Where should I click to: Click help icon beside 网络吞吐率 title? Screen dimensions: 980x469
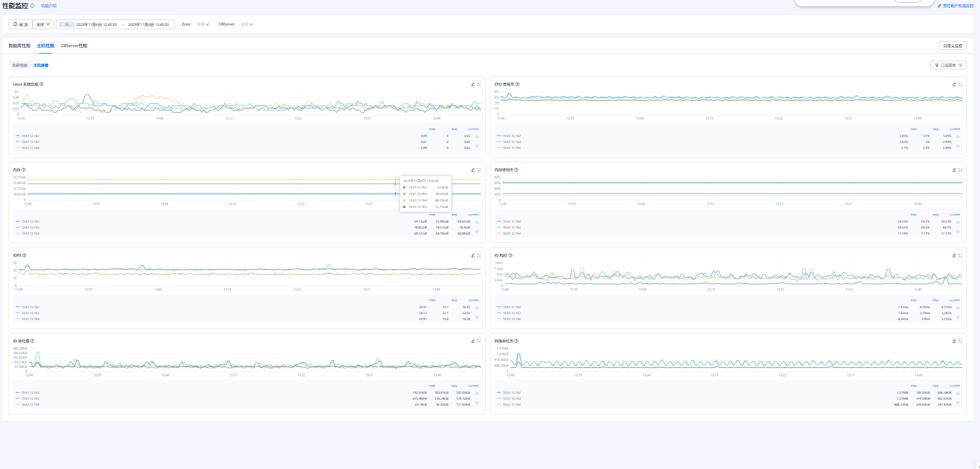tap(516, 341)
